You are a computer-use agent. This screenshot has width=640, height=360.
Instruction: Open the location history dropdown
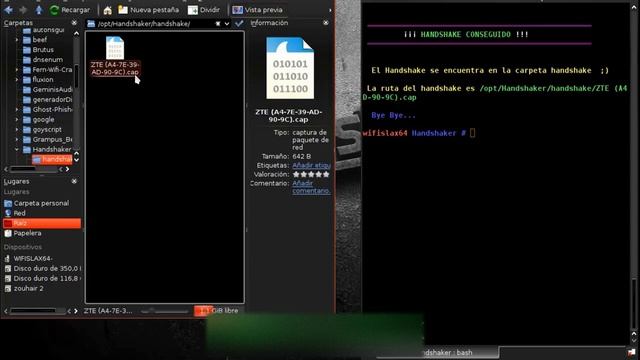click(227, 24)
